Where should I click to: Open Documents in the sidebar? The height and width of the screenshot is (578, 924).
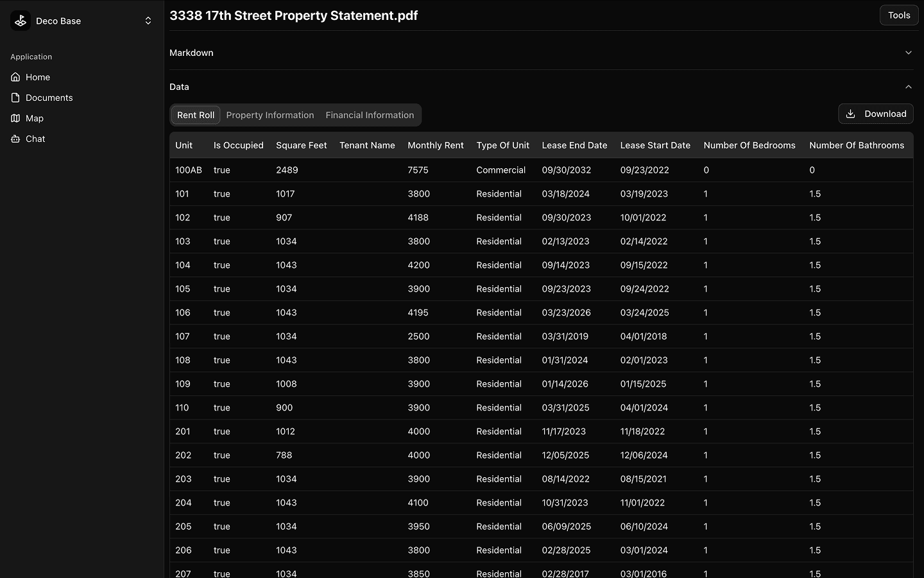click(x=82, y=98)
